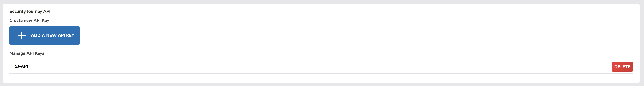Click the word API in Create new API Key

[37, 21]
